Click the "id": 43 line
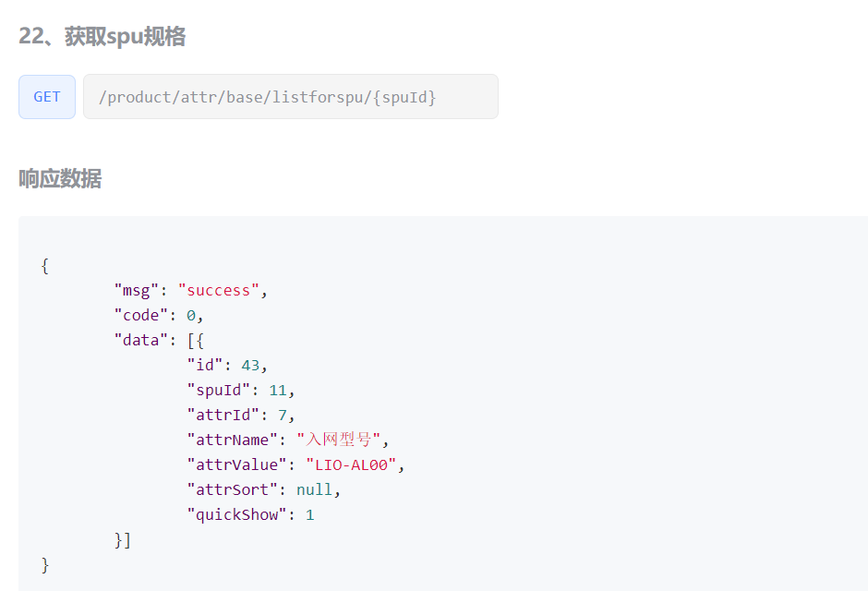The image size is (868, 591). pos(227,366)
